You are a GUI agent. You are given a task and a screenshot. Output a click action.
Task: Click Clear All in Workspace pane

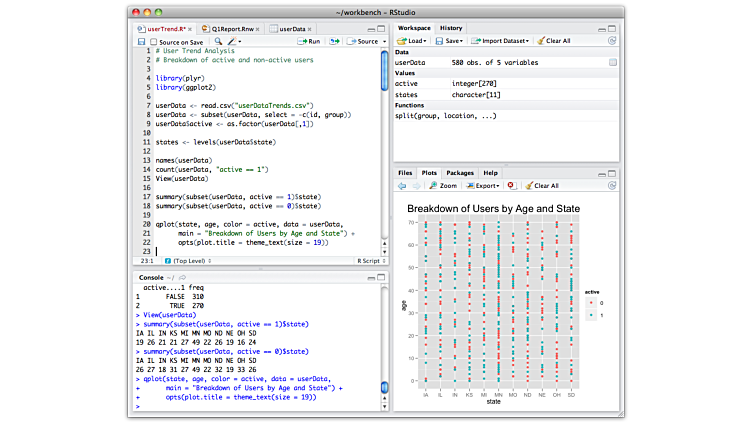554,41
